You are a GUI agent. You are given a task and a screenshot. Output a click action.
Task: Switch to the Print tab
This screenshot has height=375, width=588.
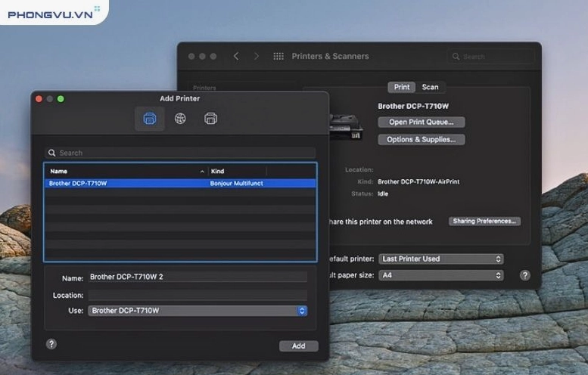pyautogui.click(x=402, y=87)
